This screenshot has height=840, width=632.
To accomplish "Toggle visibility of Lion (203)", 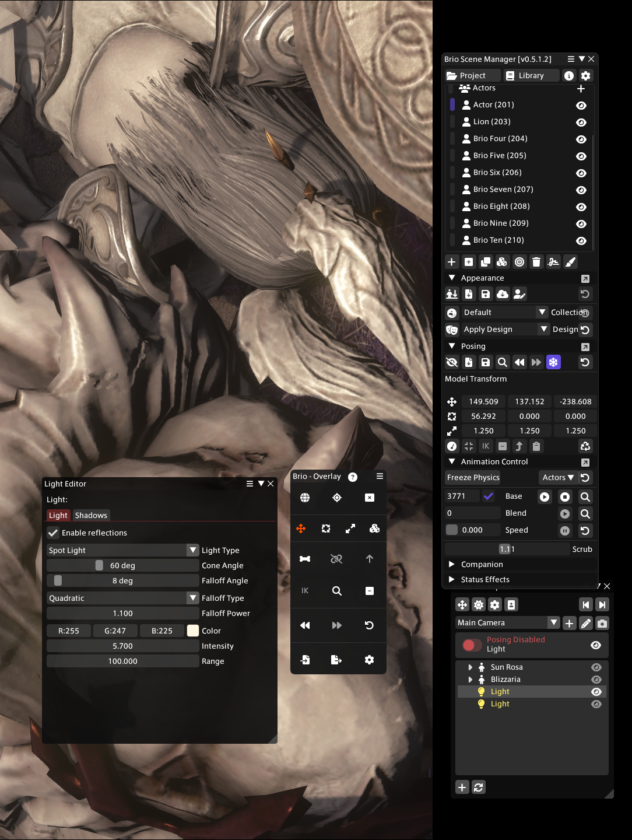I will tap(581, 123).
